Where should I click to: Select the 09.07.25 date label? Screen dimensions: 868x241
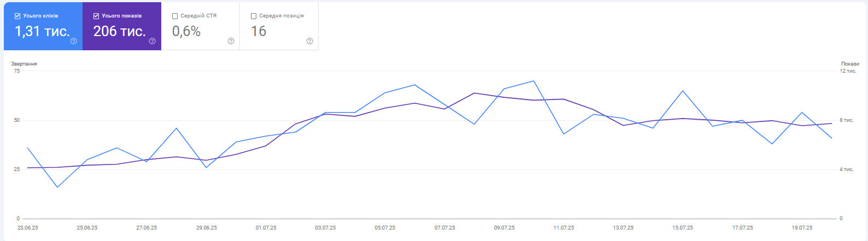(x=504, y=228)
